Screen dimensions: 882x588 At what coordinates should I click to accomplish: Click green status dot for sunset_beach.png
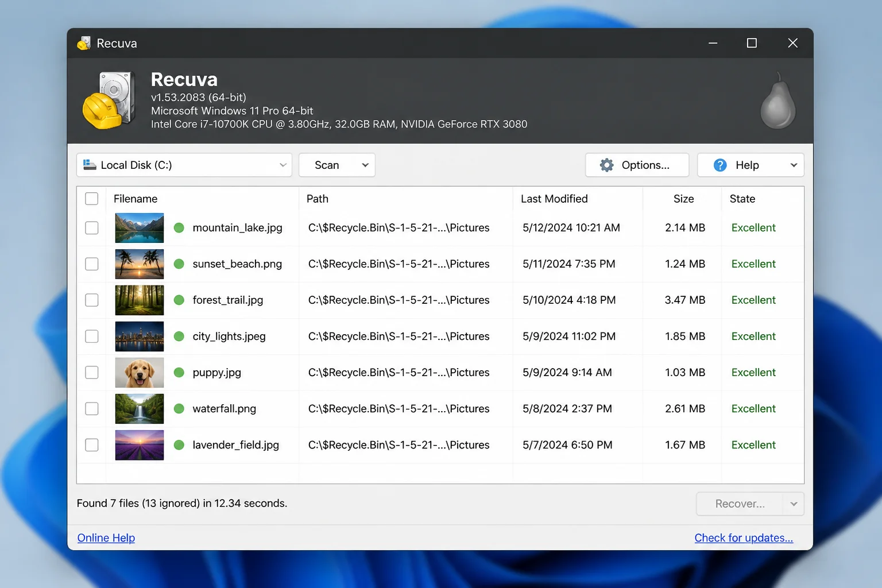point(179,264)
